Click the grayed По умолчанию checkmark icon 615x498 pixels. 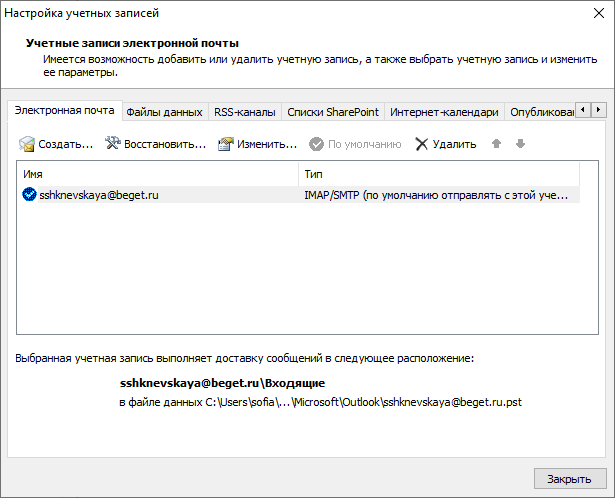pos(316,144)
